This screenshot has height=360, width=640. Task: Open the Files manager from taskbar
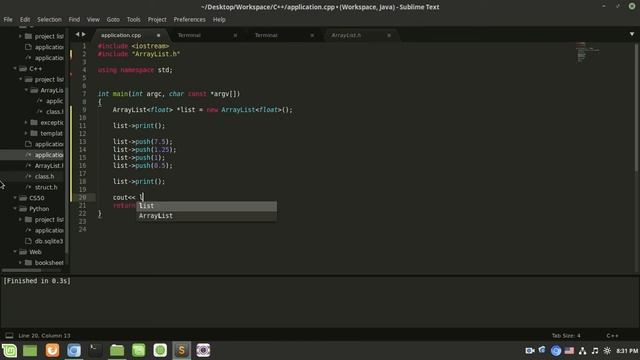click(117, 350)
